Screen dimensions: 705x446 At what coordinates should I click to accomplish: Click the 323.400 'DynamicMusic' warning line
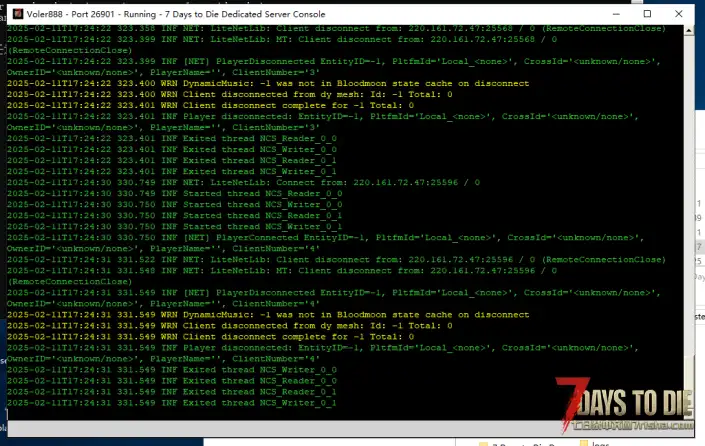[268, 83]
